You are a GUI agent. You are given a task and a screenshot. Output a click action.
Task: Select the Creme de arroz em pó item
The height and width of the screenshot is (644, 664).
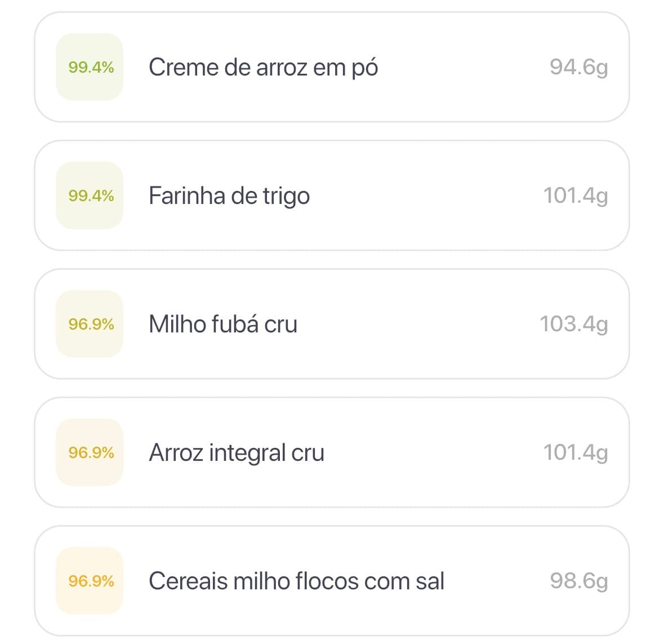[x=332, y=67]
